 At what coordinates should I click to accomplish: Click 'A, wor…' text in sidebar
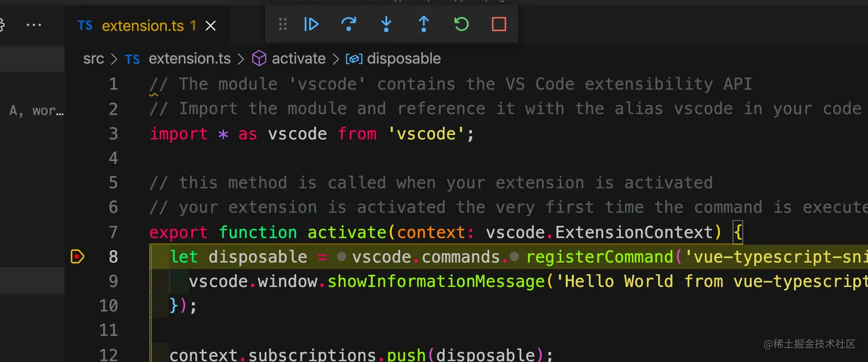[x=36, y=110]
